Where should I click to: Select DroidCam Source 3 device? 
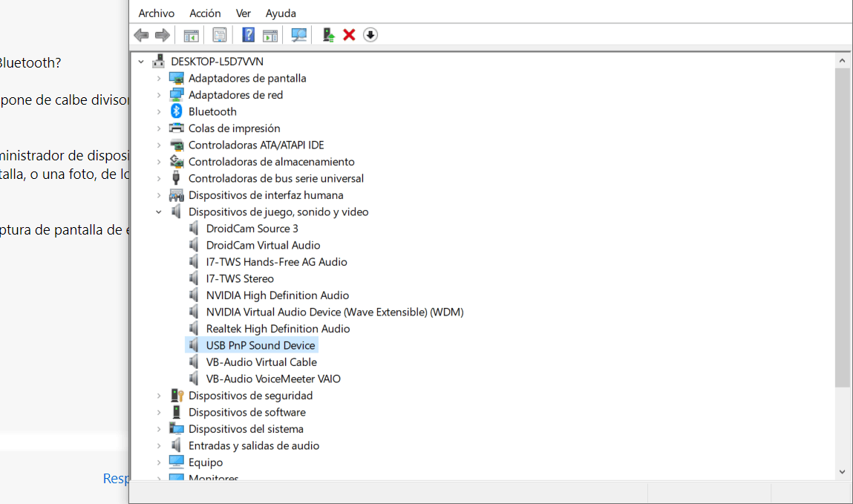[252, 229]
